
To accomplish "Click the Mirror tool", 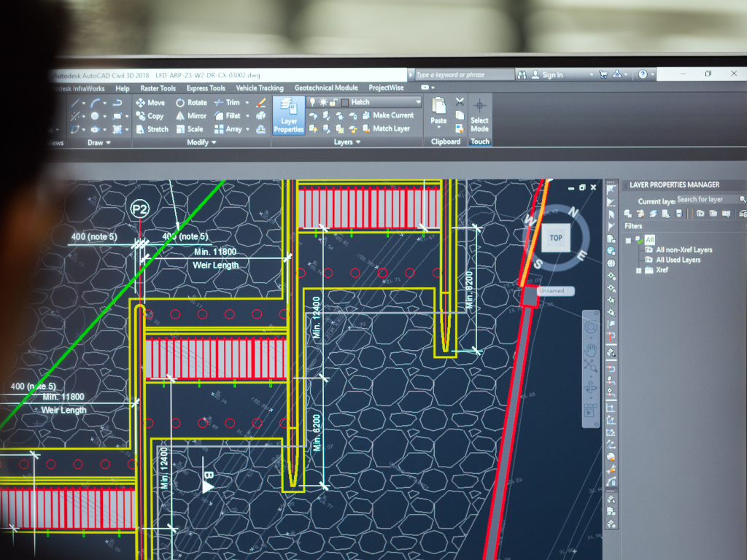I will pos(191,116).
